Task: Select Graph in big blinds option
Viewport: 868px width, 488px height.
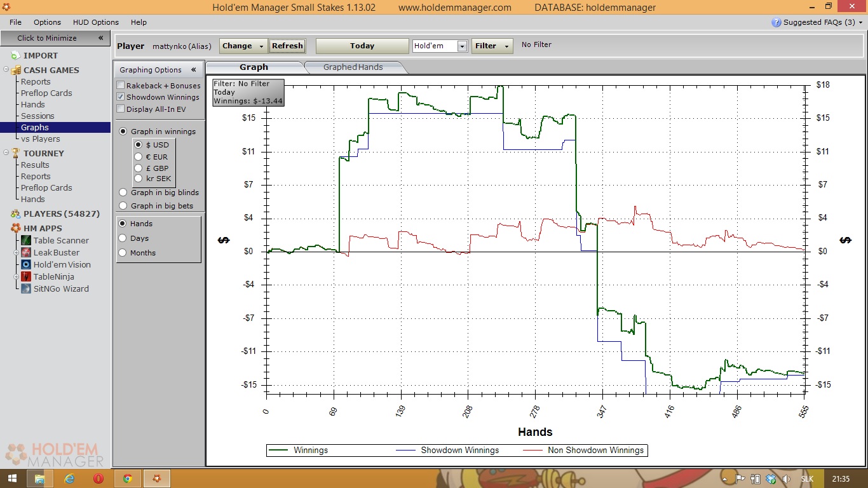Action: (x=123, y=193)
